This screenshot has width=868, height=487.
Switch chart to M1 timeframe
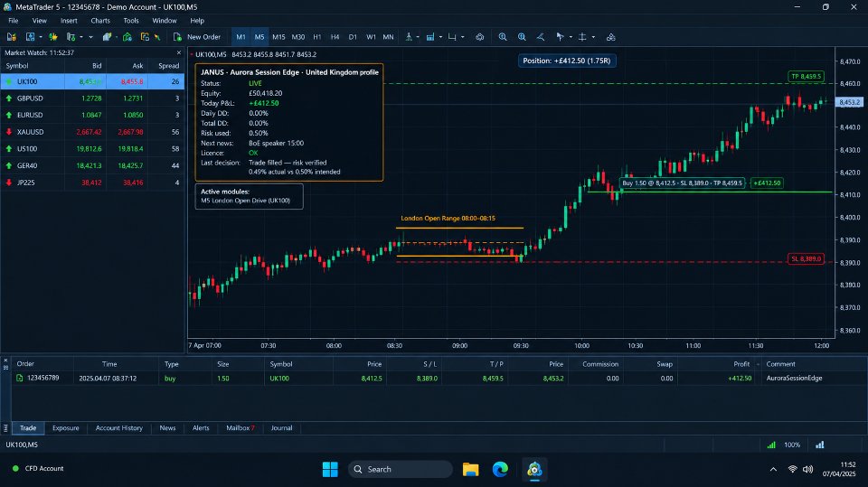[x=241, y=37]
